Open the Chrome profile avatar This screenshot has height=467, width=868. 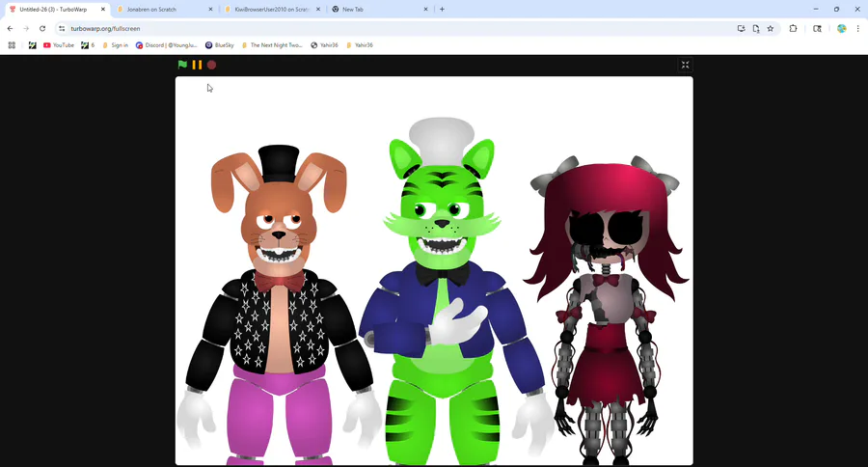(x=841, y=28)
